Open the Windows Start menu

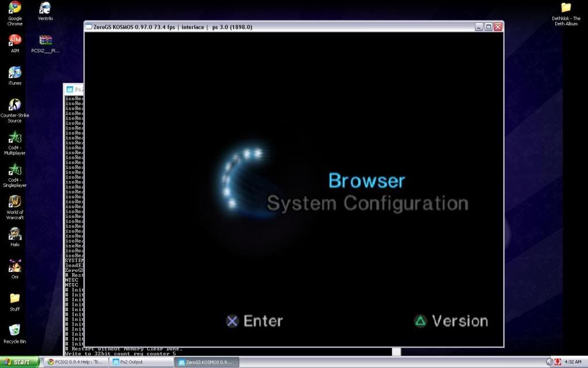coord(20,362)
